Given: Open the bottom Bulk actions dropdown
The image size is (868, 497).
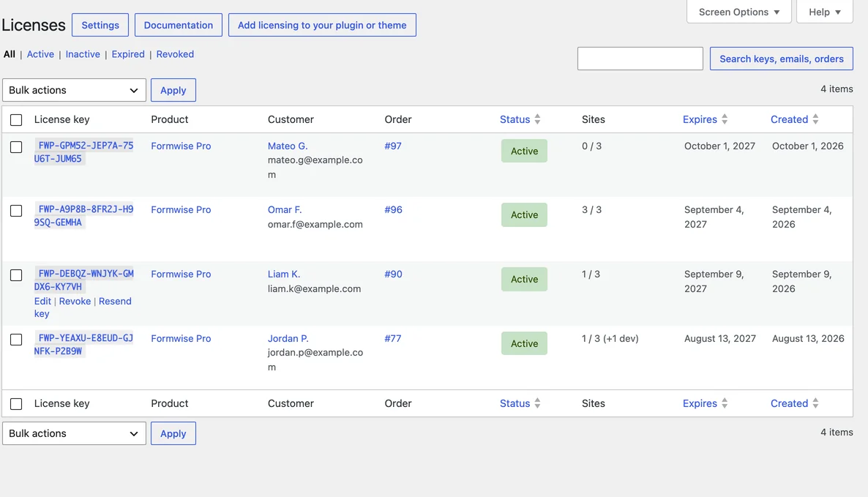Looking at the screenshot, I should coord(74,433).
